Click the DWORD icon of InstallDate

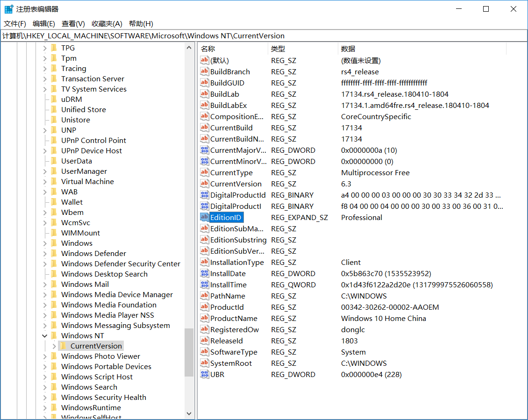point(204,273)
